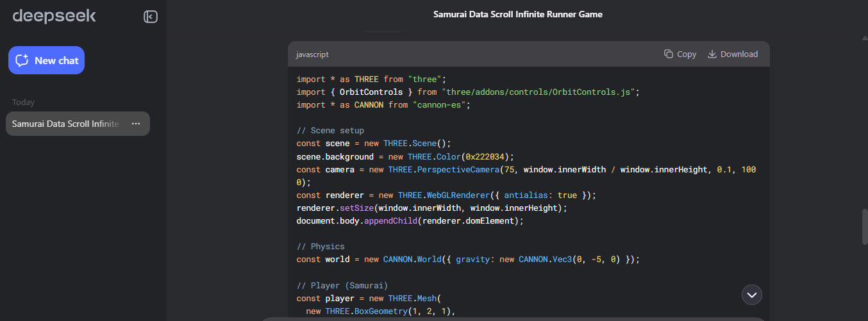
Task: Click the page scrollbar thumb
Action: (x=864, y=226)
